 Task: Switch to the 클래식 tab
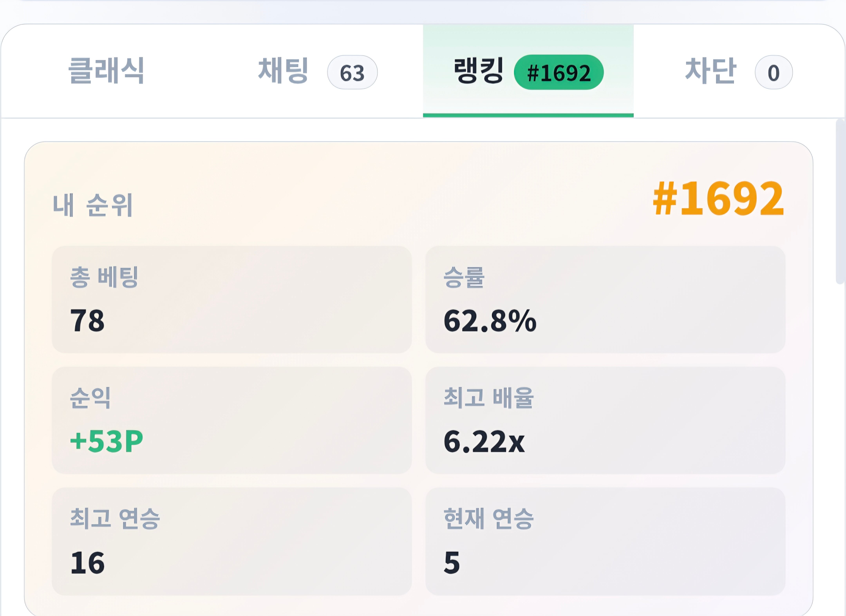pyautogui.click(x=106, y=71)
